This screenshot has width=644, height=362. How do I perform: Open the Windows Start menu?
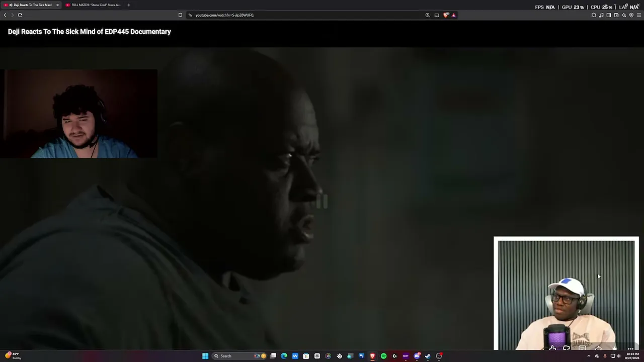(205, 356)
